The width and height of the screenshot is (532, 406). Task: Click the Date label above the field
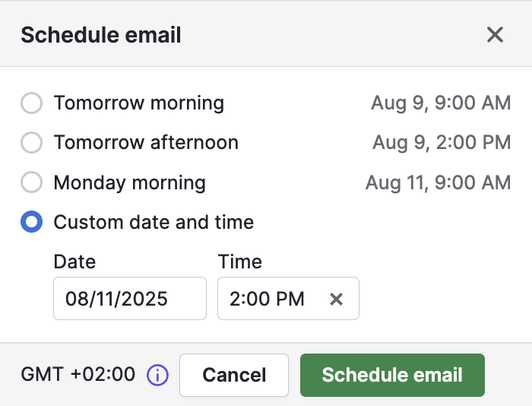point(74,262)
